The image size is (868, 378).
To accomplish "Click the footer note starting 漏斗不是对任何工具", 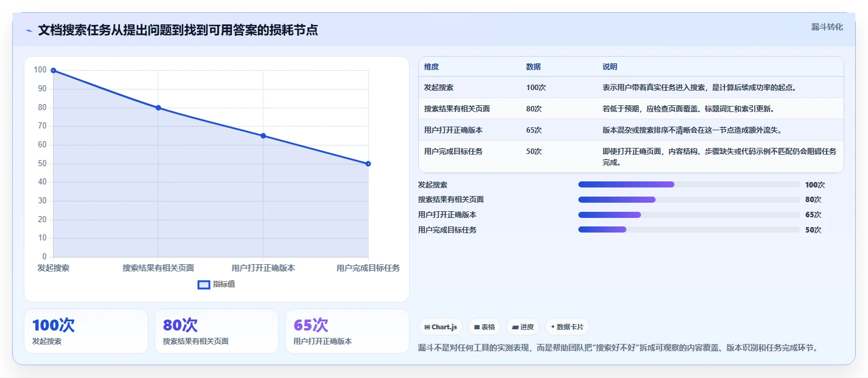I will (x=618, y=348).
